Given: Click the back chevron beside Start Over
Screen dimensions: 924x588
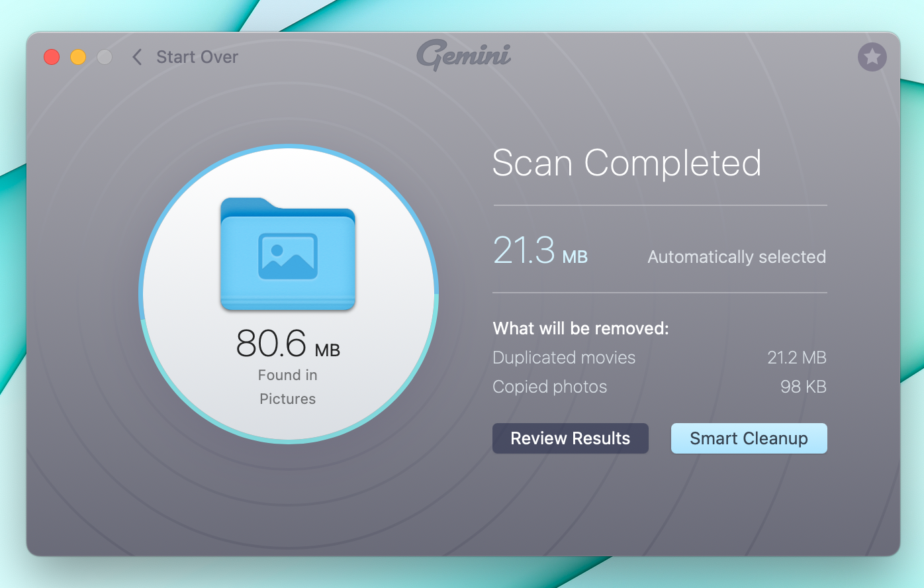Looking at the screenshot, I should (x=137, y=57).
